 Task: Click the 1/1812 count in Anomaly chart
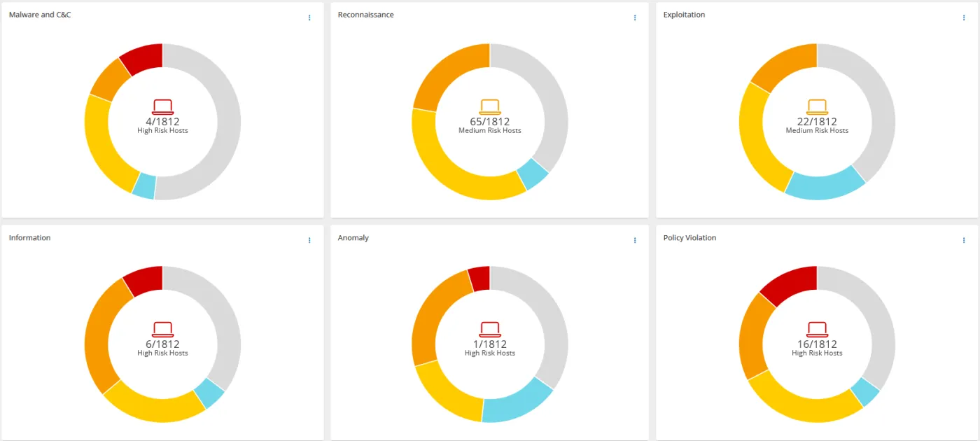[490, 344]
